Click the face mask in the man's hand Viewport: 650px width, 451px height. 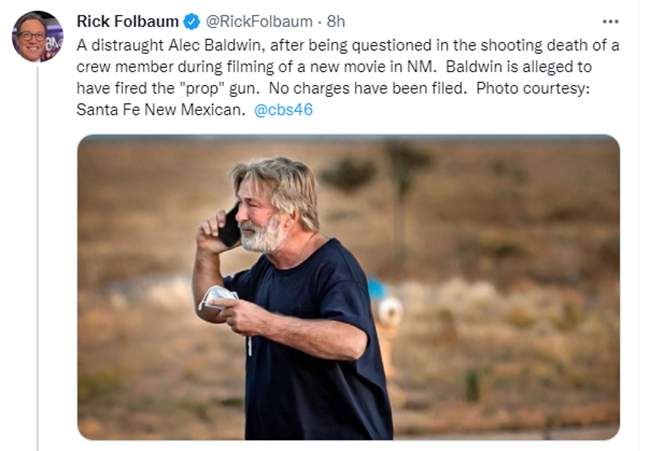[217, 298]
